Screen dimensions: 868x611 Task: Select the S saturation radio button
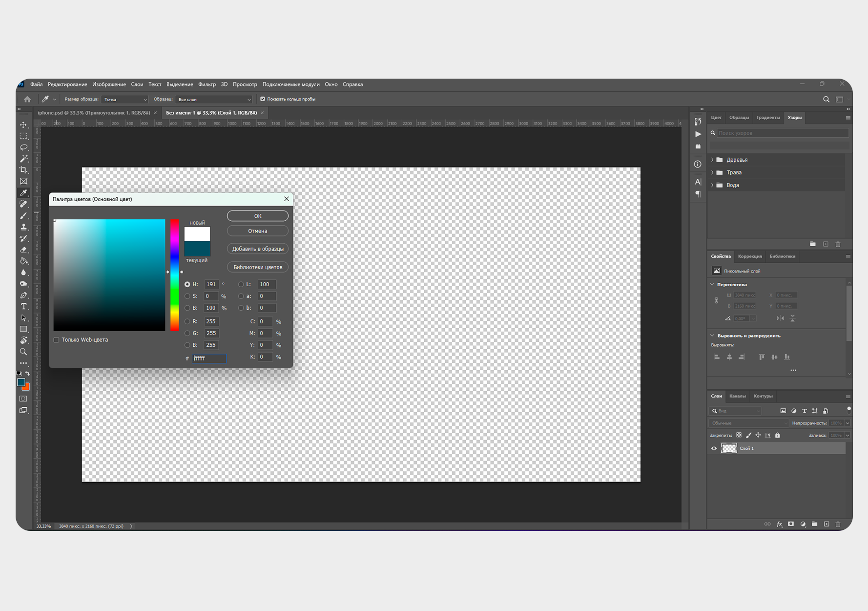(x=187, y=296)
